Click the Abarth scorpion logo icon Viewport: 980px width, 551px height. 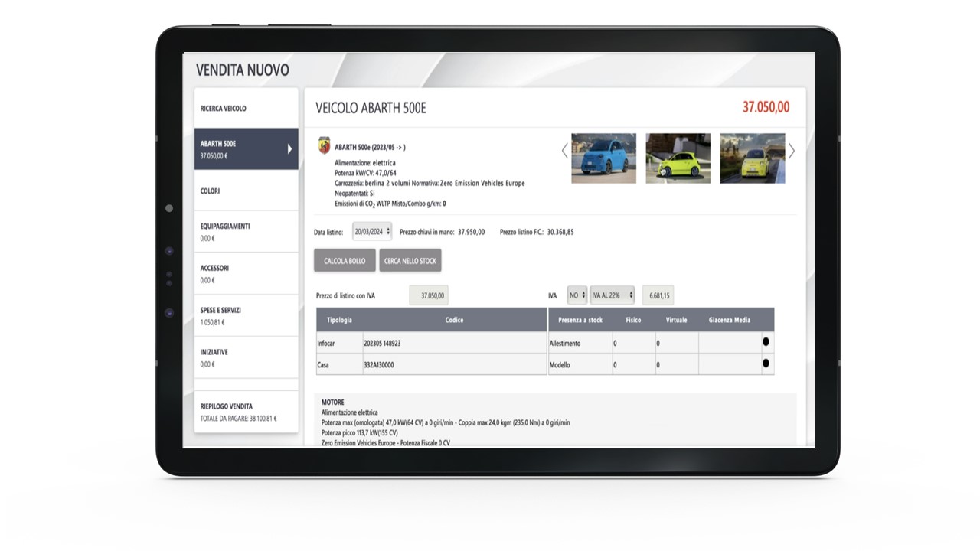pos(325,145)
